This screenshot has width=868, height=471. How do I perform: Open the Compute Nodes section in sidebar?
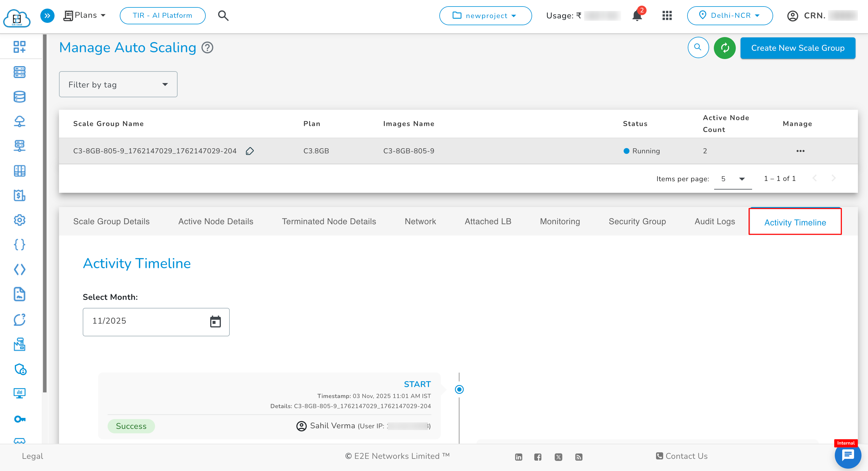pos(19,72)
